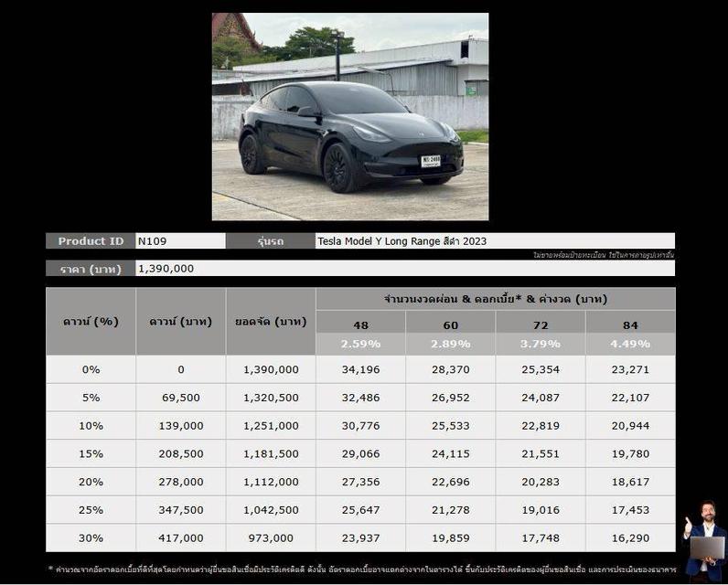Click the down payment amount 347,500
Screen dimensions: 728x585
[181, 510]
